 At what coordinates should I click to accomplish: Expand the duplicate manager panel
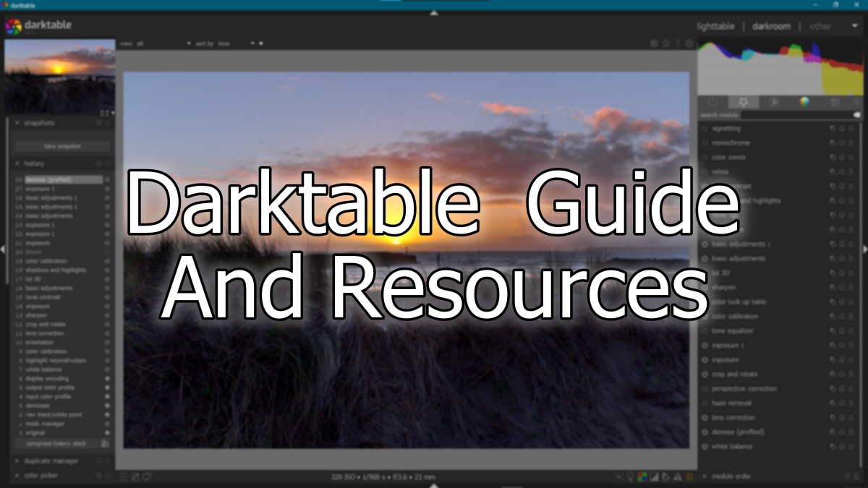tap(17, 461)
